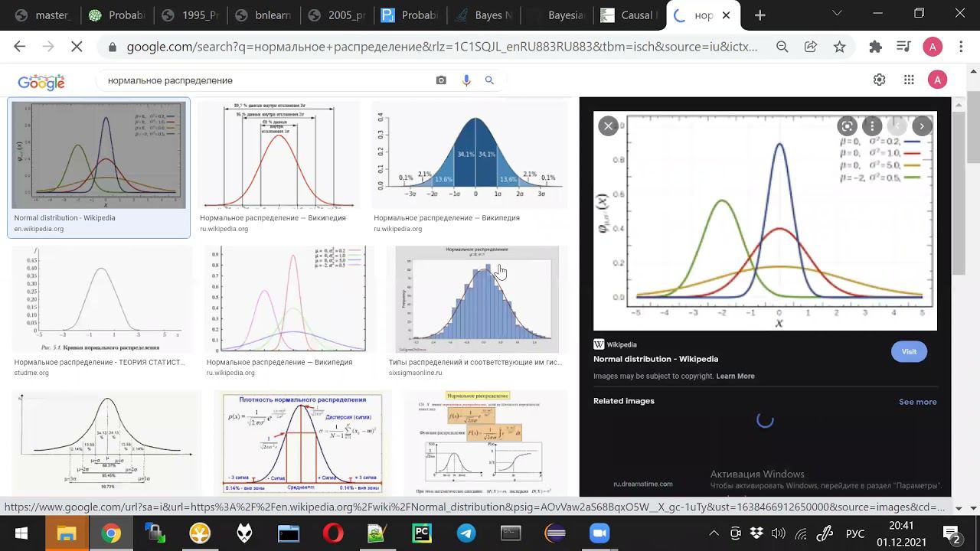Go to next image with right arrow
Image resolution: width=980 pixels, height=551 pixels.
(922, 126)
